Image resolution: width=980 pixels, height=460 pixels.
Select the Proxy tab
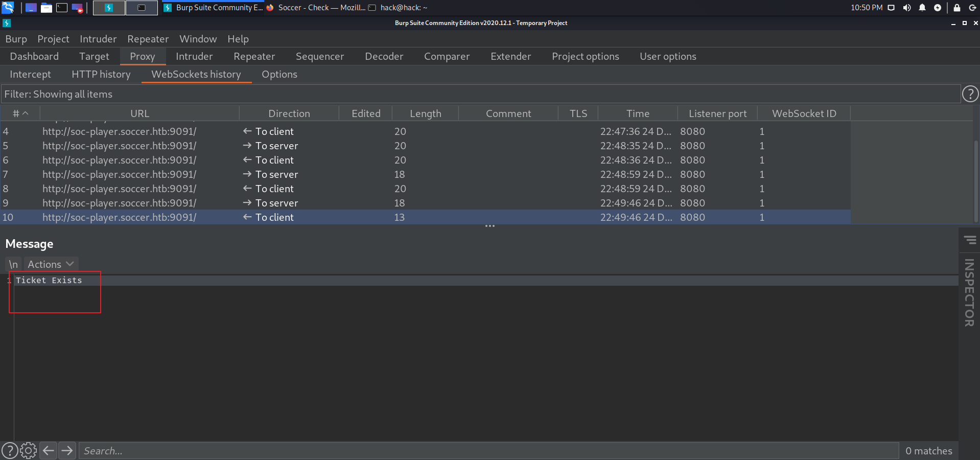[143, 56]
